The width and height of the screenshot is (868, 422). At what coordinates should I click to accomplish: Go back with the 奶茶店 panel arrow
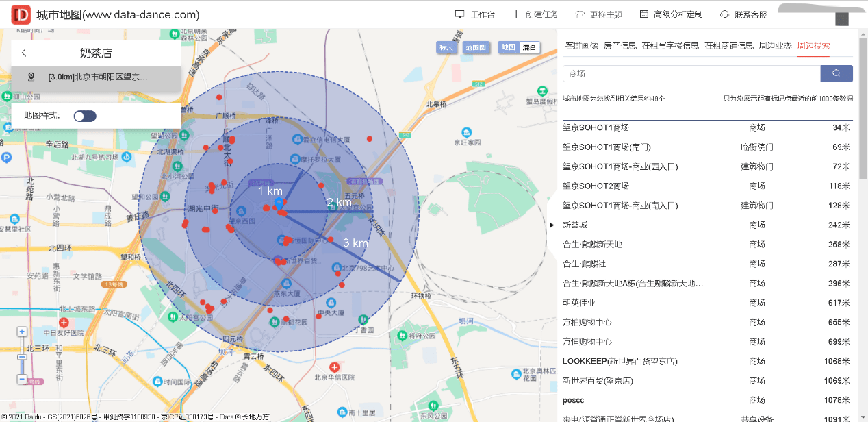tap(24, 53)
